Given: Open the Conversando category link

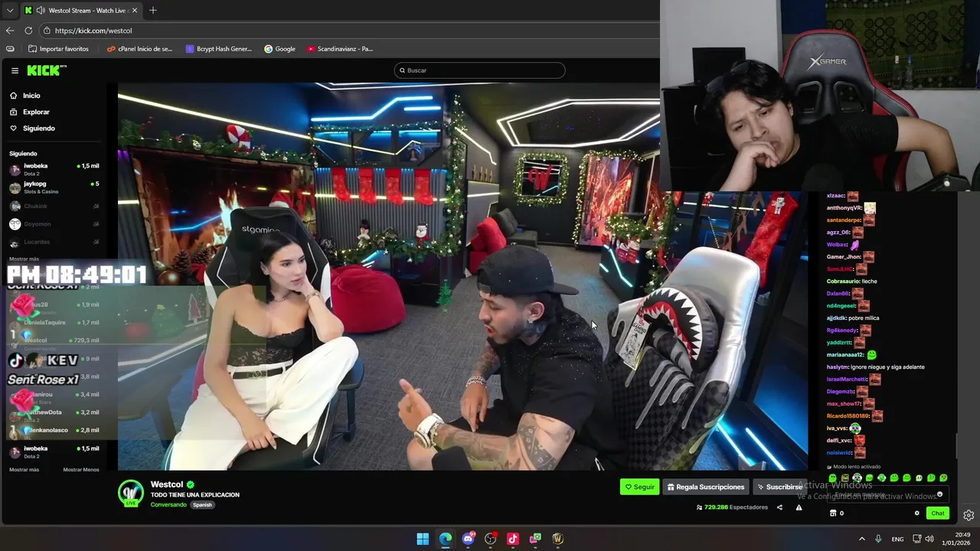Looking at the screenshot, I should [168, 505].
